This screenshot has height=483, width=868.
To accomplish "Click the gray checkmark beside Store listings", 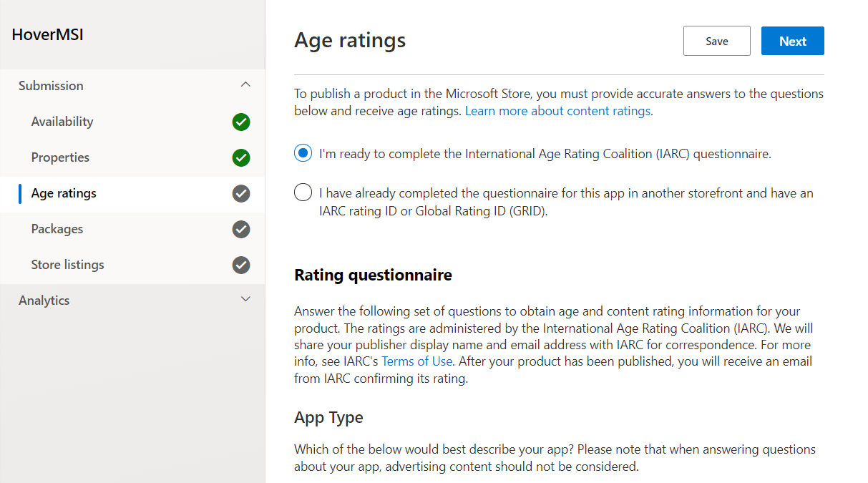I will pyautogui.click(x=241, y=265).
